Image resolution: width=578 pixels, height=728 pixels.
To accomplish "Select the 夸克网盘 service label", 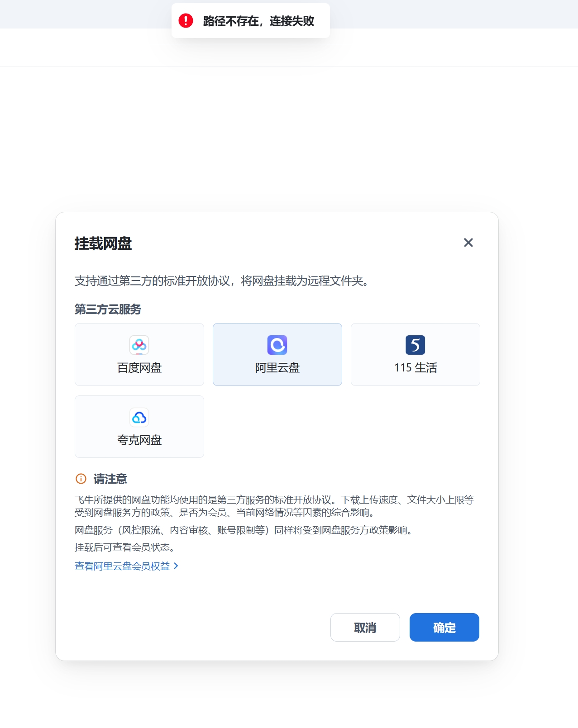I will tap(139, 440).
